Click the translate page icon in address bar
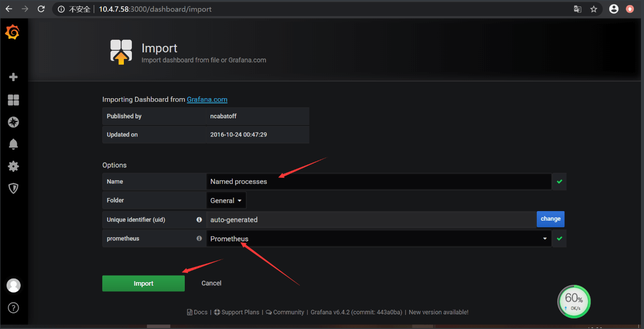This screenshot has width=644, height=329. [578, 9]
